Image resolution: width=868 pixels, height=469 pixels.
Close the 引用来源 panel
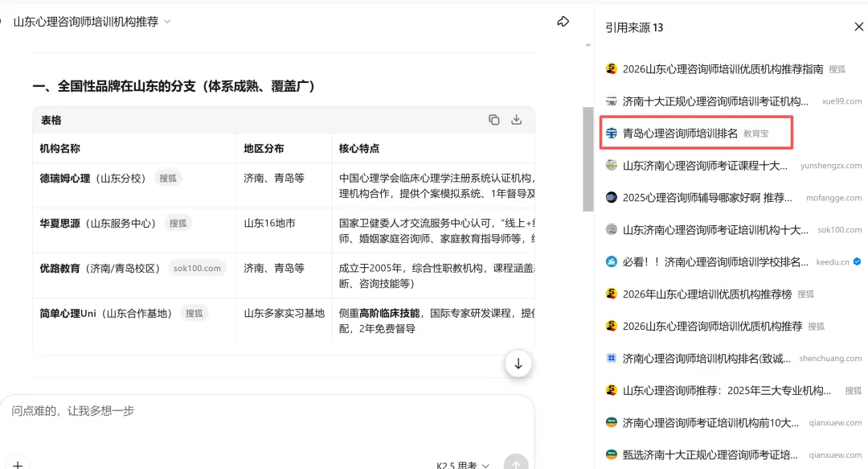click(858, 27)
